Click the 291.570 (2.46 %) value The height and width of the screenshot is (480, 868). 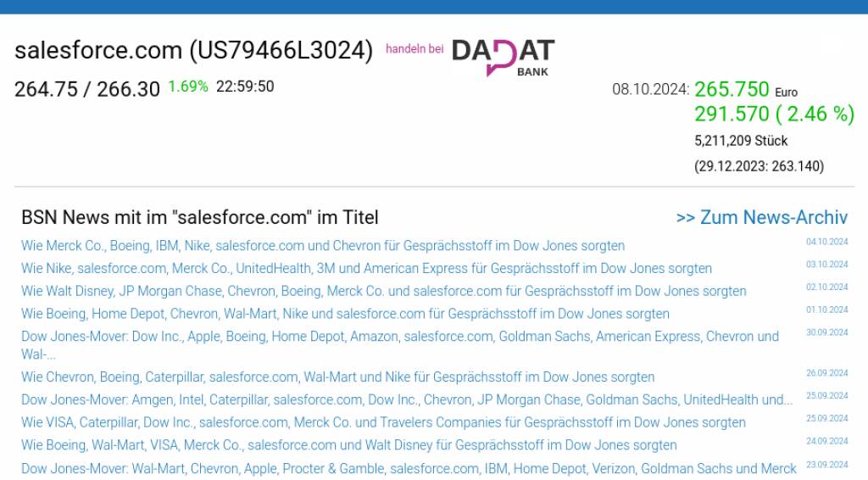(x=775, y=114)
